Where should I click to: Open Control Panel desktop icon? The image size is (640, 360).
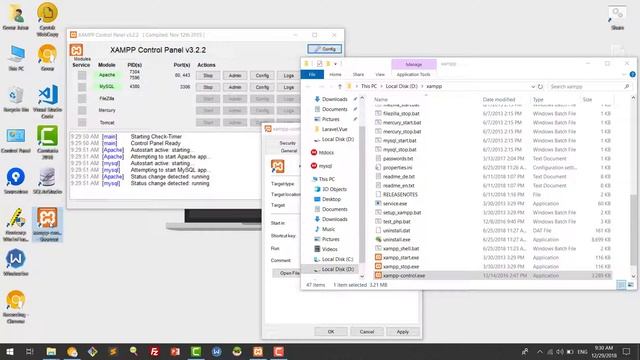point(16,140)
